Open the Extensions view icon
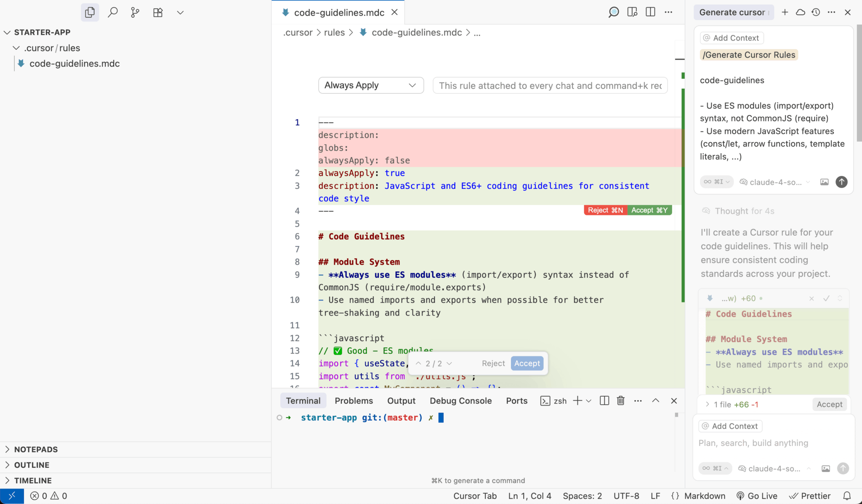Image resolution: width=862 pixels, height=504 pixels. (x=158, y=12)
